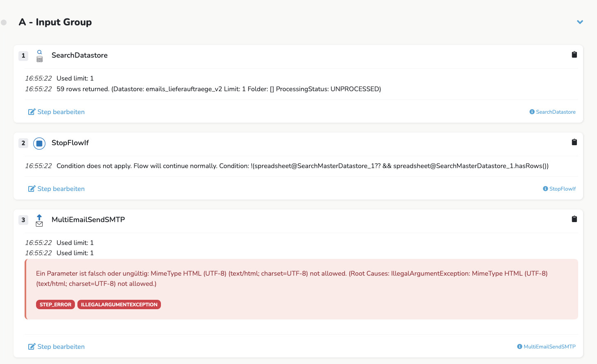This screenshot has width=597, height=364.
Task: Open the SearchDatastore info link
Action: click(552, 112)
